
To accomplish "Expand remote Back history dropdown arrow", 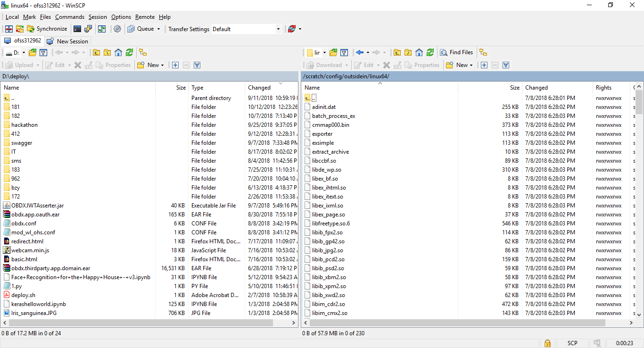I will click(367, 52).
